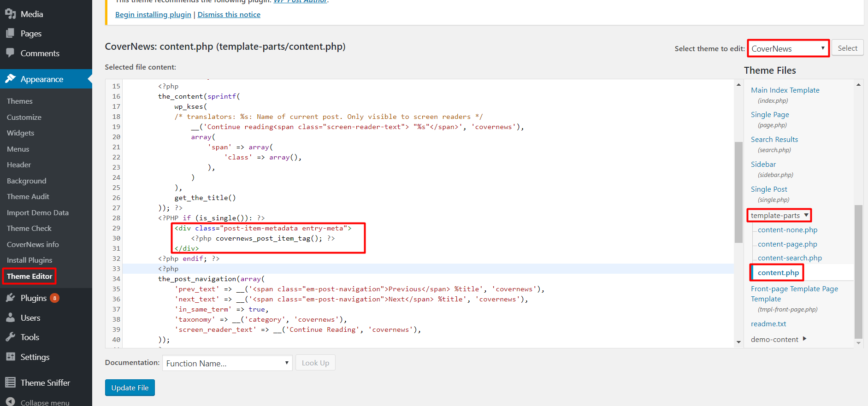Click Dismiss this notice link
868x406 pixels.
point(229,15)
